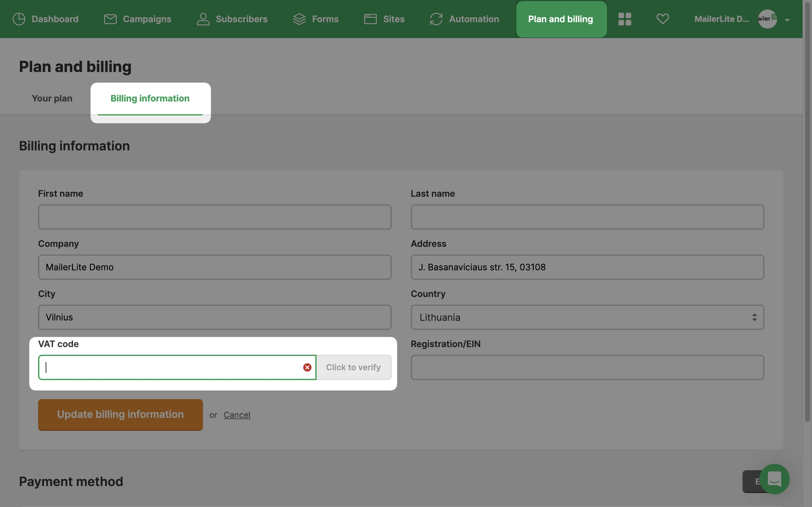This screenshot has width=812, height=507.
Task: Click the Dashboard clock icon
Action: [19, 19]
